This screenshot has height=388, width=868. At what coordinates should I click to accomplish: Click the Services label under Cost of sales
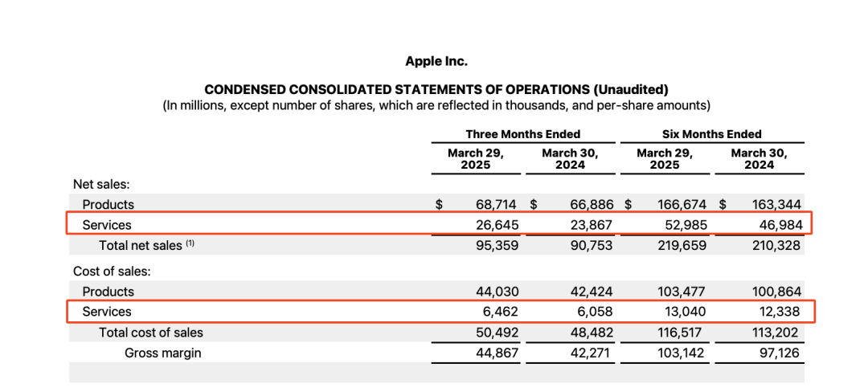(x=107, y=311)
